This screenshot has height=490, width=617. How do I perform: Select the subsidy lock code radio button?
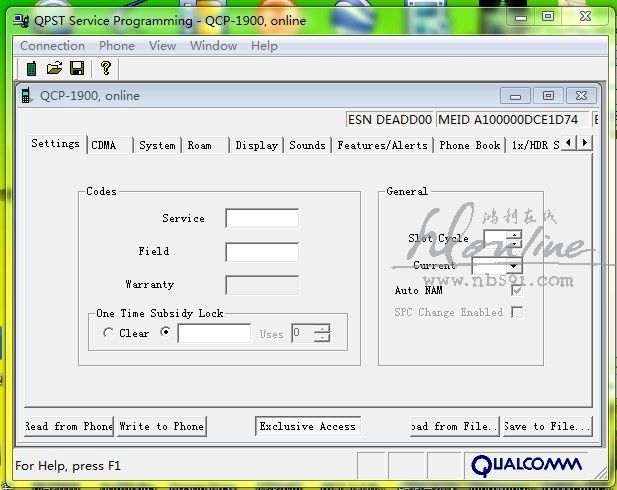(x=166, y=332)
